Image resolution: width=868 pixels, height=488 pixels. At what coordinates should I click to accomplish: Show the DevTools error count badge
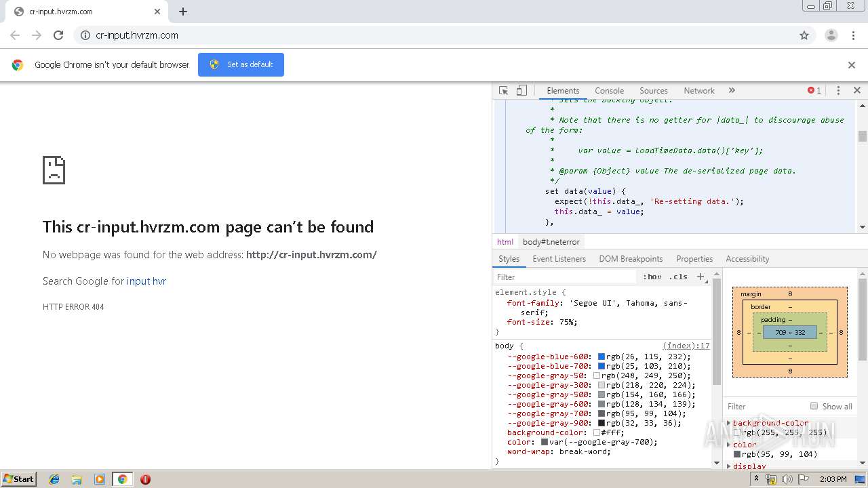(x=814, y=90)
